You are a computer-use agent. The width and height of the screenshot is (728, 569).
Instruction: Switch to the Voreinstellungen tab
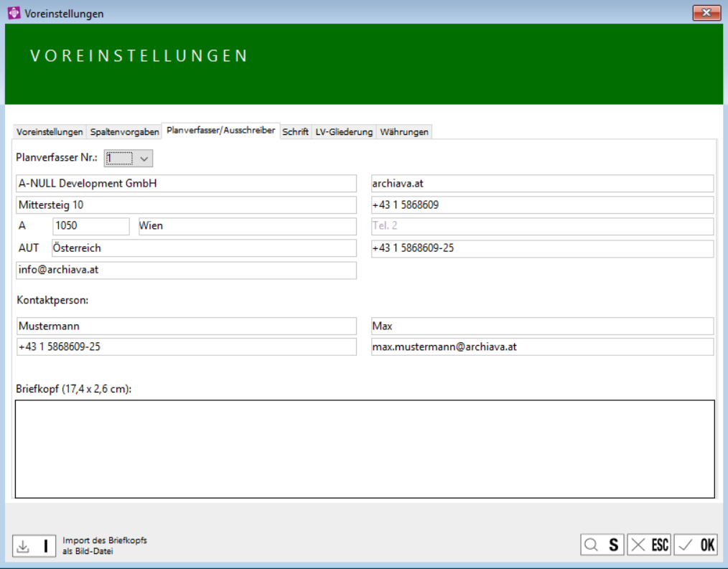[x=50, y=132]
